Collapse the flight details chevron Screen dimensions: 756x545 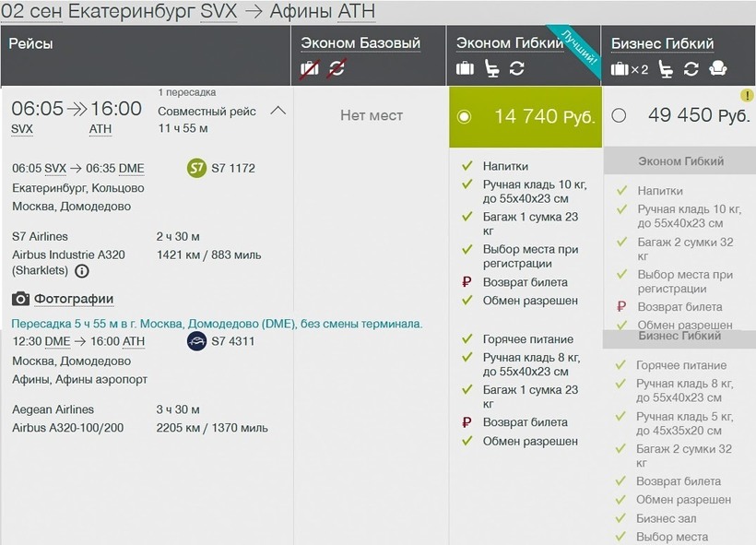click(x=278, y=111)
